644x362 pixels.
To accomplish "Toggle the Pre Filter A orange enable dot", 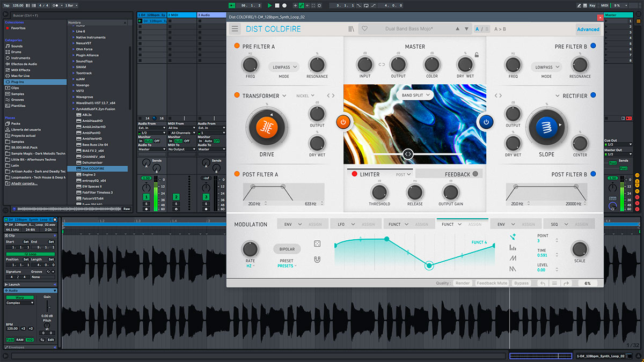I will pos(237,47).
